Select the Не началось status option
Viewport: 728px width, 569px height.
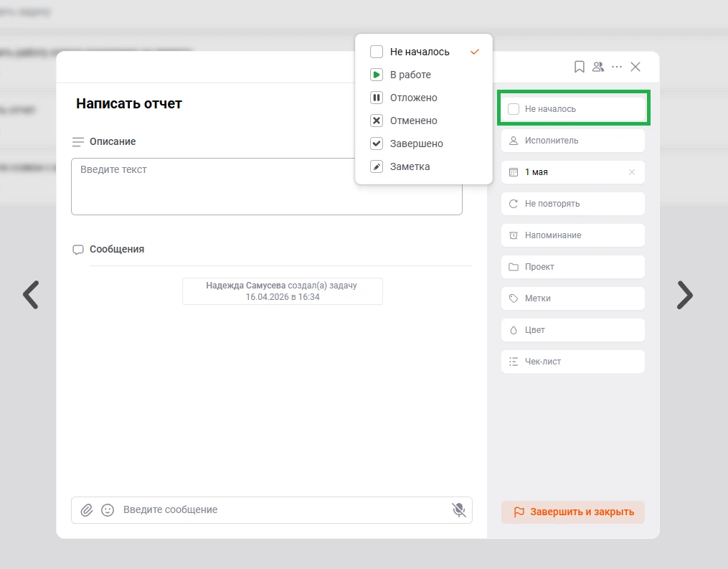(x=420, y=52)
